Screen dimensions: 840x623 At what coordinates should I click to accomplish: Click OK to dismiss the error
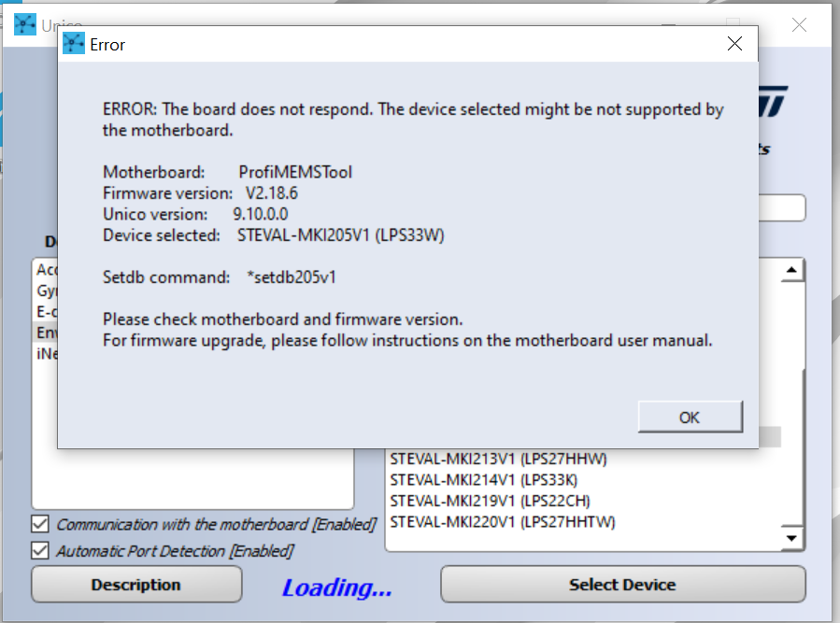pos(690,417)
